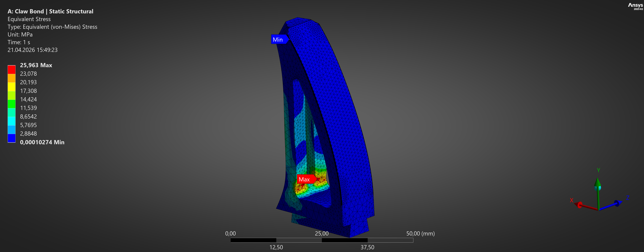Click the 25,963 Max legend value
The width and height of the screenshot is (644, 252).
pos(36,65)
